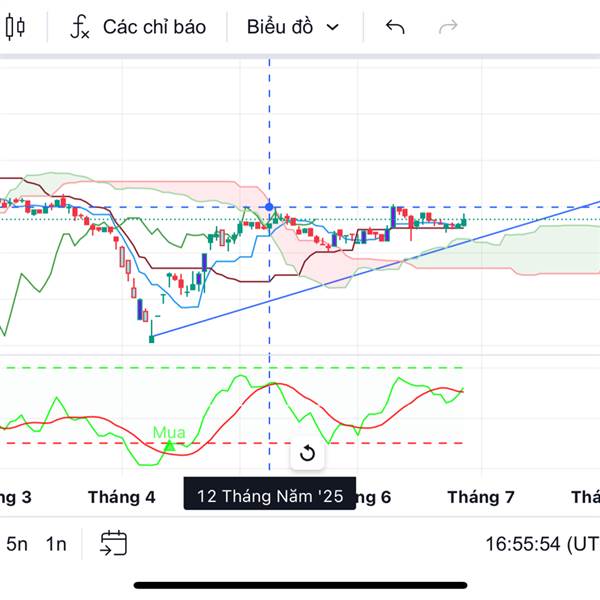Screen dimensions: 600x600
Task: Click the 16:55:54 timezone clock
Action: (x=543, y=544)
